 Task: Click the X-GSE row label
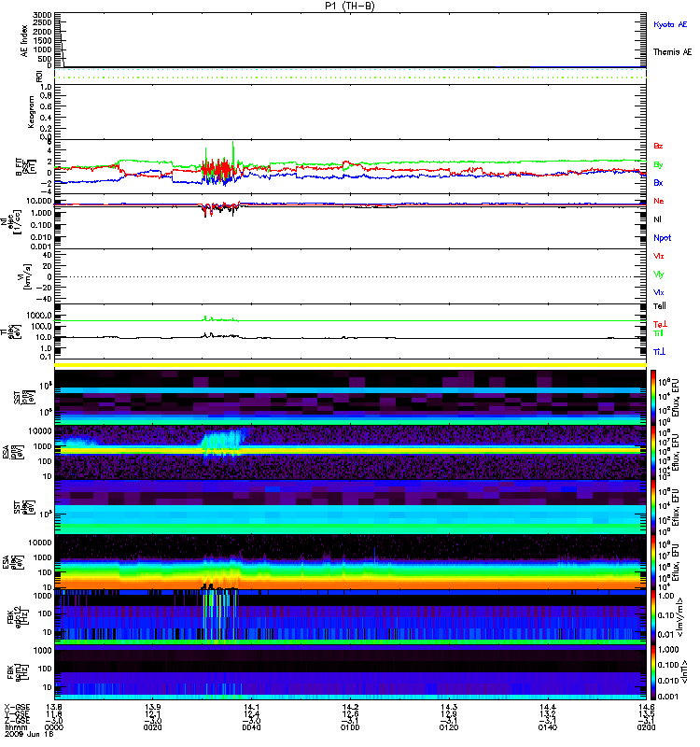coord(16,707)
